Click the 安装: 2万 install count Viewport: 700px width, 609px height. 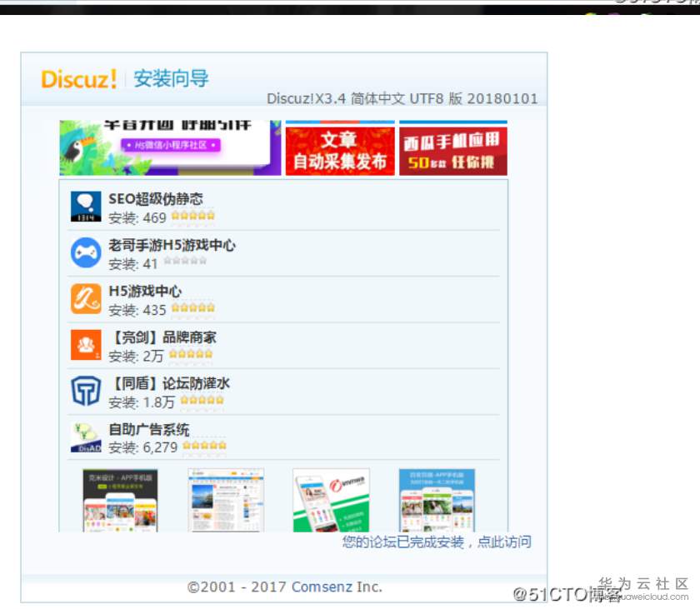(x=136, y=356)
